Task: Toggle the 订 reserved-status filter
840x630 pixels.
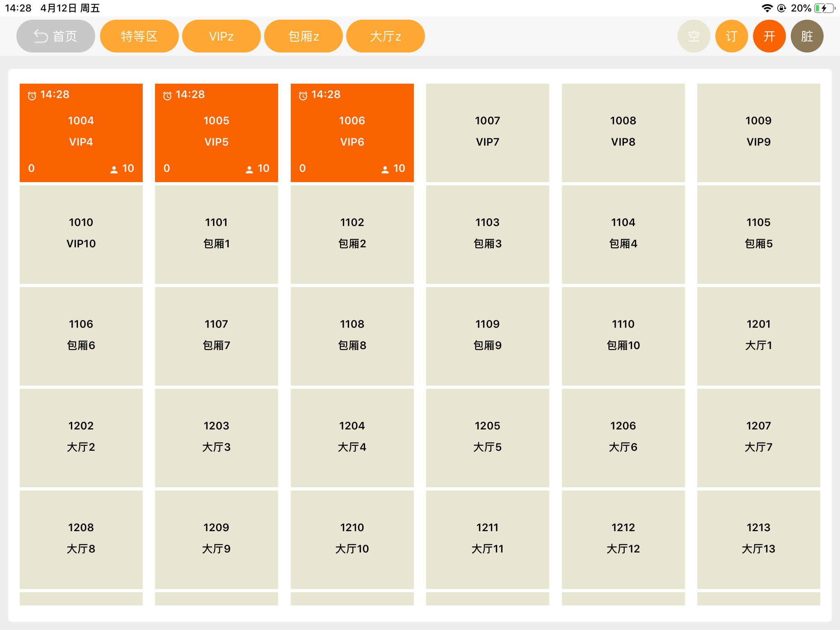Action: point(731,36)
